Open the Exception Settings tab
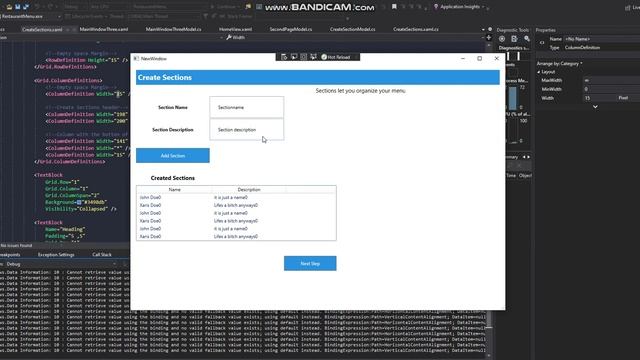640x360 pixels. [56, 255]
